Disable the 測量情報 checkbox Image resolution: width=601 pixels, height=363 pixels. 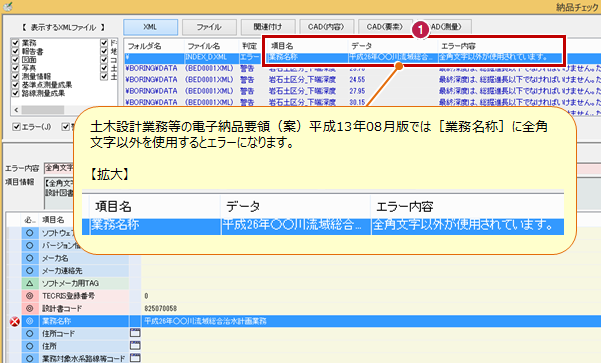coord(15,76)
